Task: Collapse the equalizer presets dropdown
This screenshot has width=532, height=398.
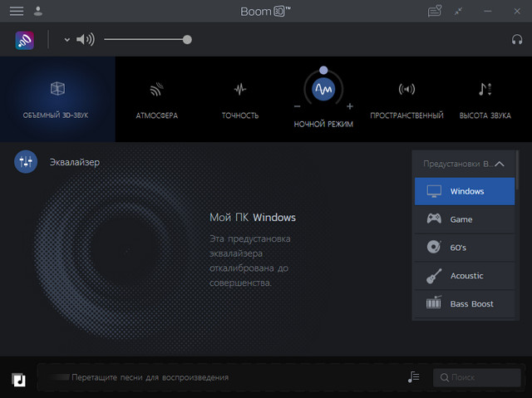Action: click(500, 165)
